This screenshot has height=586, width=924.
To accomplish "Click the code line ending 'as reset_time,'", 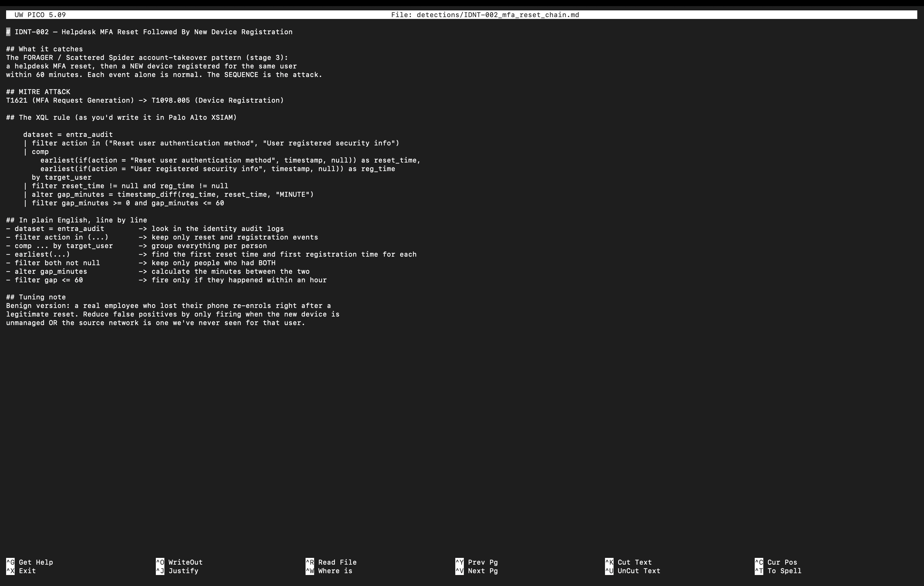I will 231,160.
